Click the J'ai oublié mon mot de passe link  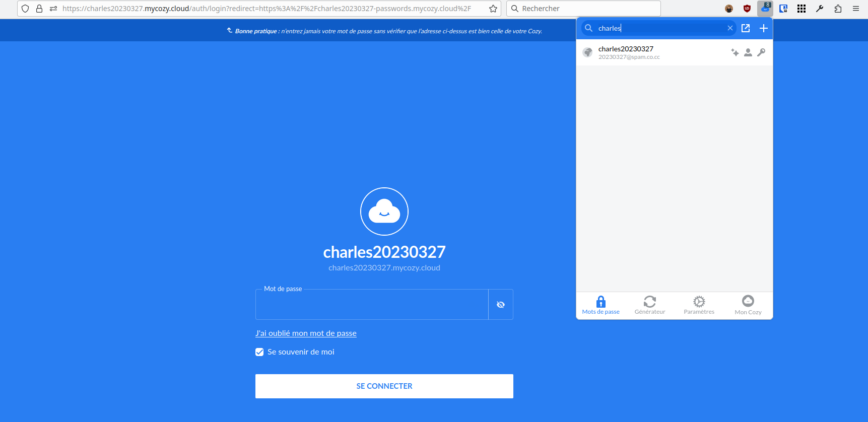[306, 333]
